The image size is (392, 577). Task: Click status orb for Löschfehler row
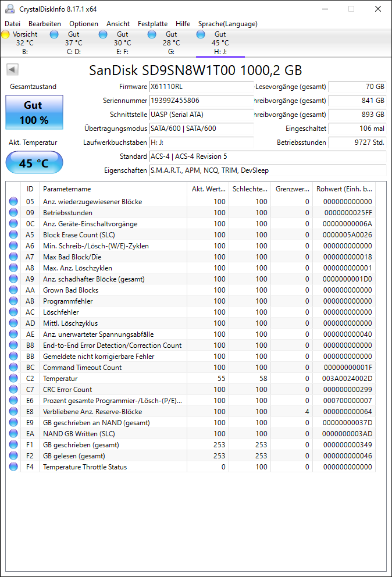13,312
